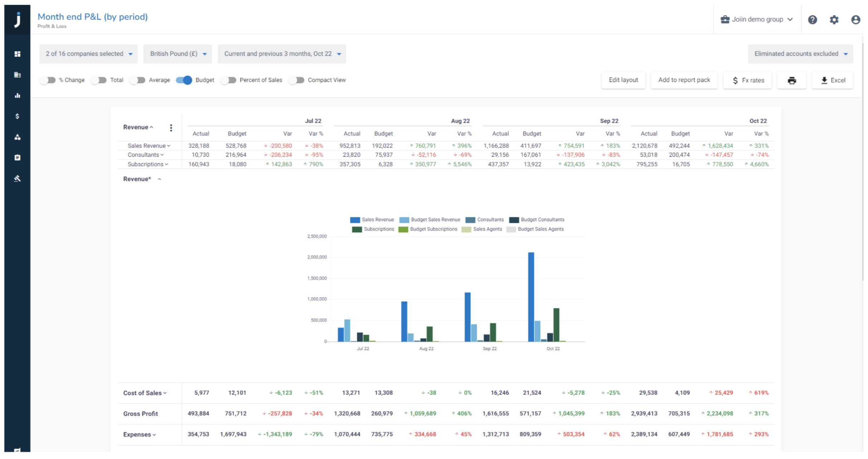Image resolution: width=868 pixels, height=459 pixels.
Task: Open the British Pound currency dropdown
Action: coord(177,54)
